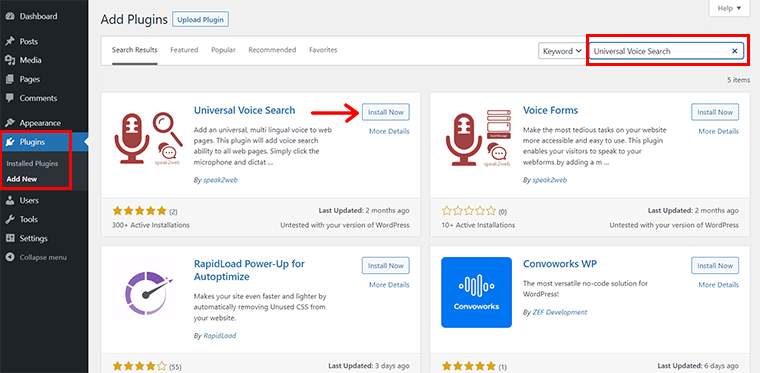This screenshot has height=373, width=760.
Task: Open speak2web author link under Voice Forms
Action: coord(550,180)
